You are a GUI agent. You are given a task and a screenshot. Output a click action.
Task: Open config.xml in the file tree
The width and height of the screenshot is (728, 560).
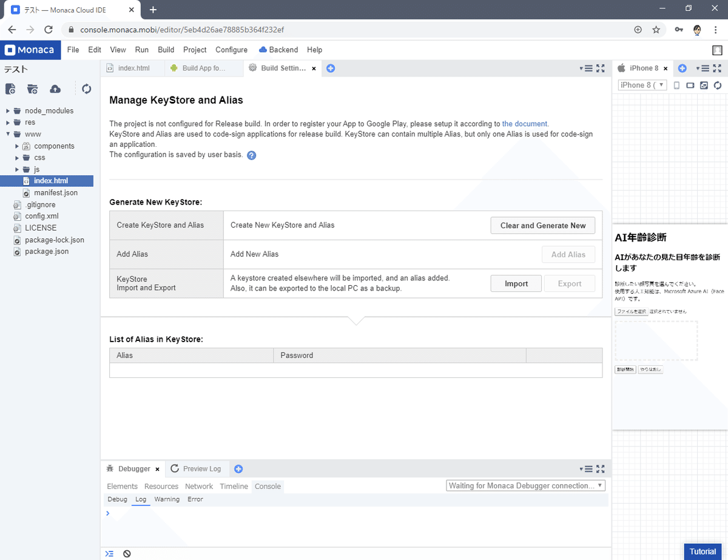pyautogui.click(x=41, y=216)
